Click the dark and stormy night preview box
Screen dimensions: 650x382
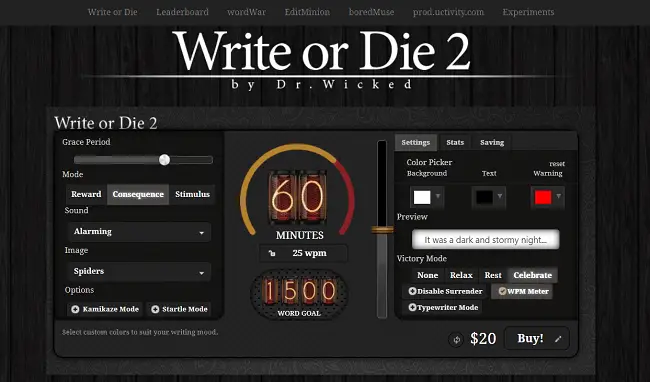[x=485, y=239]
